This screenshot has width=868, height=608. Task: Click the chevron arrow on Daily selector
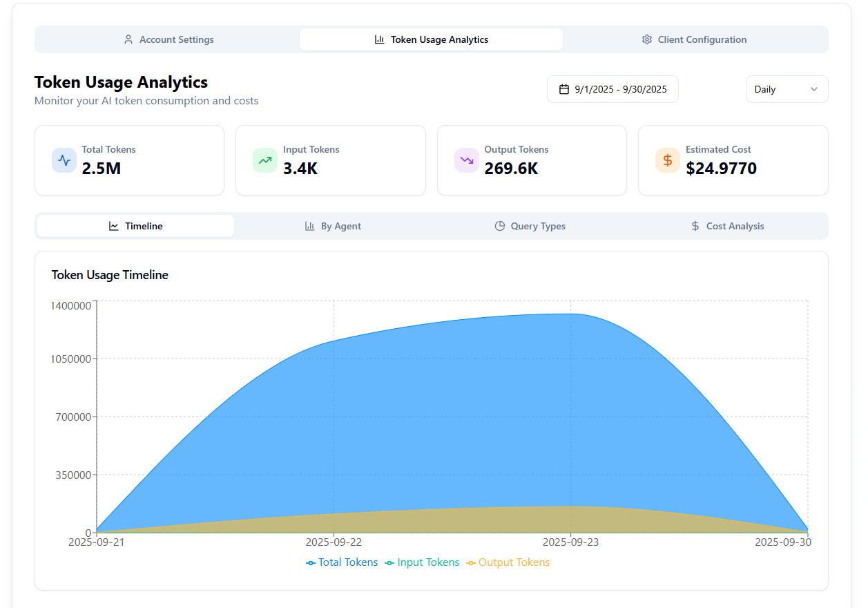[814, 89]
